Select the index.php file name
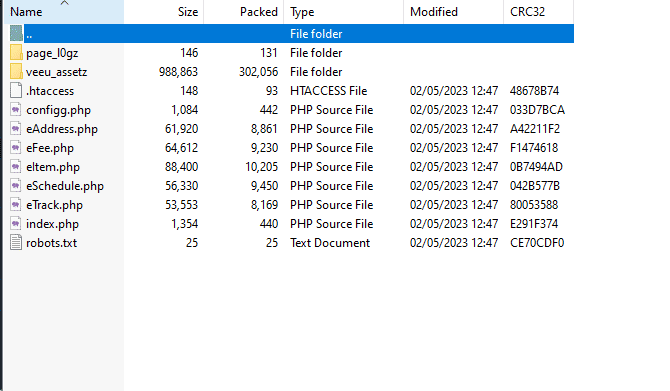 click(x=53, y=224)
